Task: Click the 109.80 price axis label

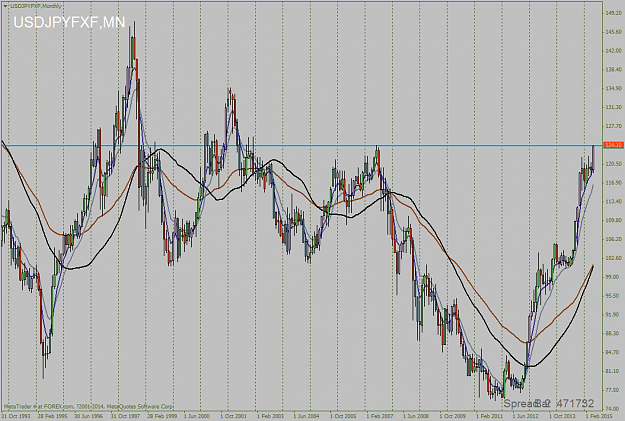Action: (613, 220)
